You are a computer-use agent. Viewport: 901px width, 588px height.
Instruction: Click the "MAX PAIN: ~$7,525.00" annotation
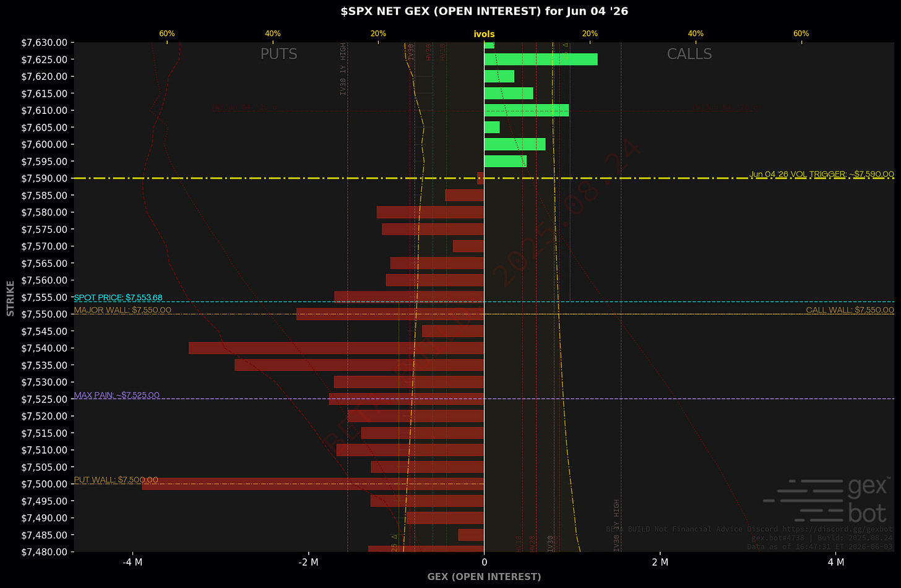[116, 395]
